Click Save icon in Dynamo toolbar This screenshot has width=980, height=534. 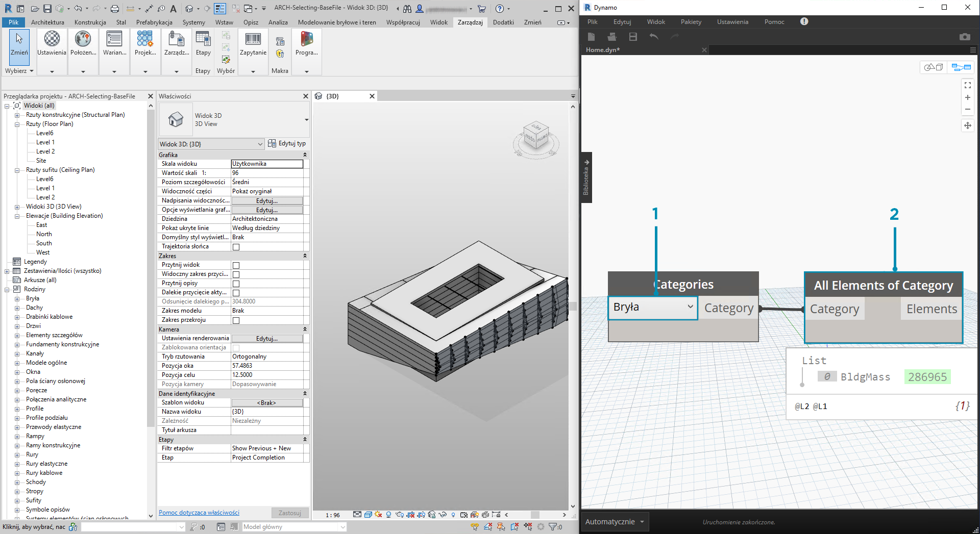(x=633, y=37)
